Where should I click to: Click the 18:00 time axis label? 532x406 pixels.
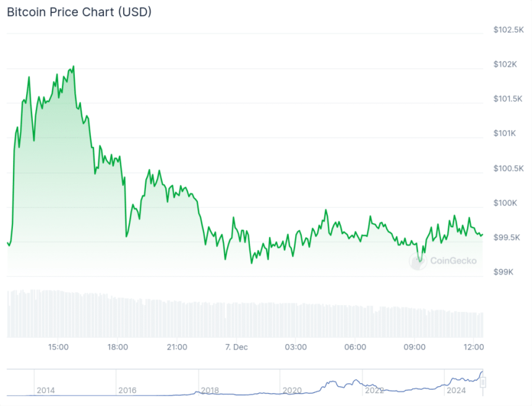tap(118, 347)
